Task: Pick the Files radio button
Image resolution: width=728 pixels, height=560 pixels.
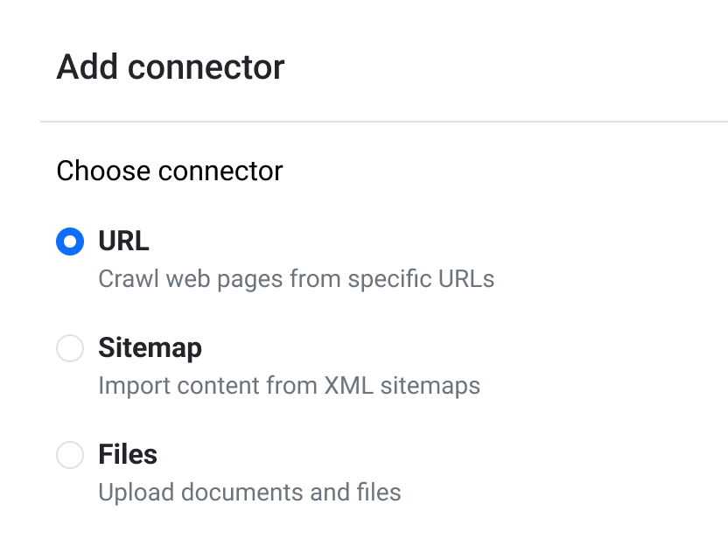Action: 70,455
